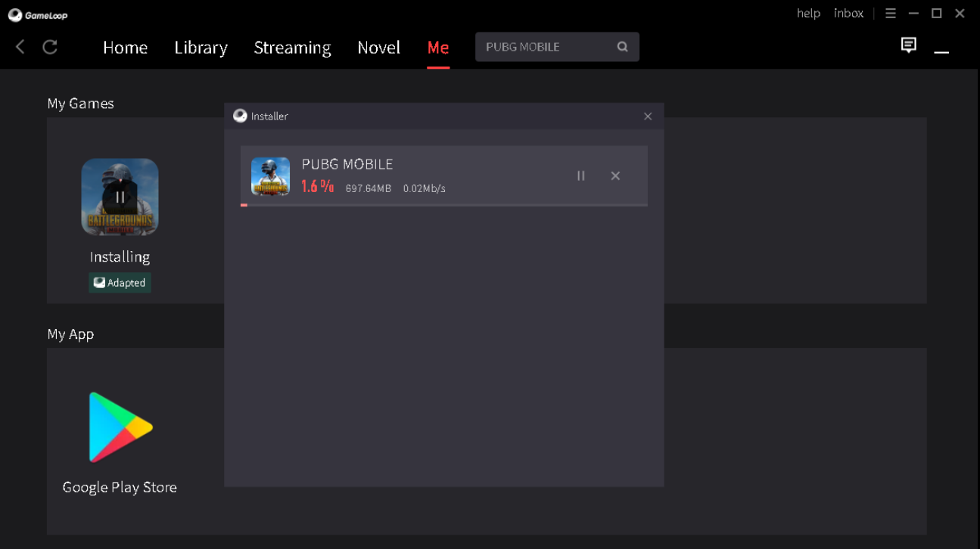Click the minimize-to-tray dash icon below title bar
Viewport: 980px width, 549px height.
941,52
